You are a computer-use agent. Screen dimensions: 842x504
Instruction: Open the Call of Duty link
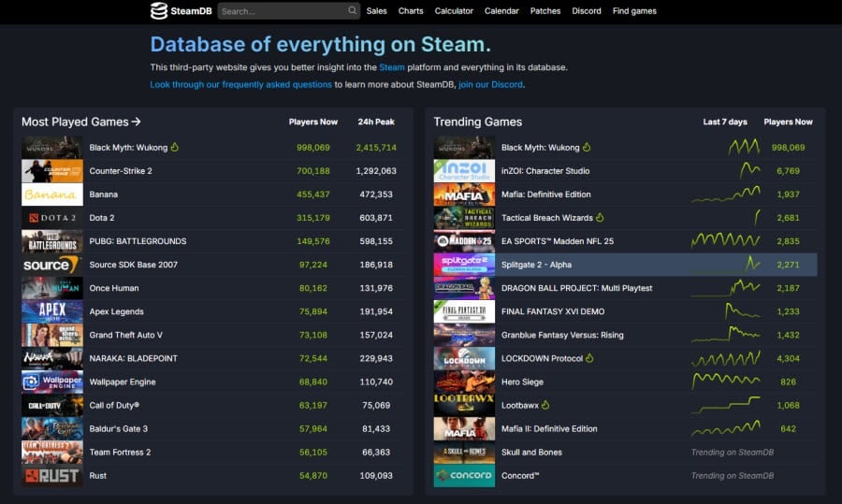114,405
